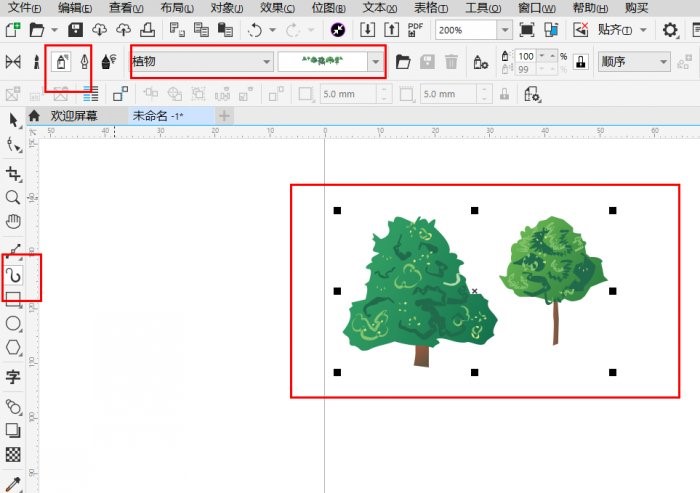Switch to the 欢迎屏幕 tab

tap(74, 116)
